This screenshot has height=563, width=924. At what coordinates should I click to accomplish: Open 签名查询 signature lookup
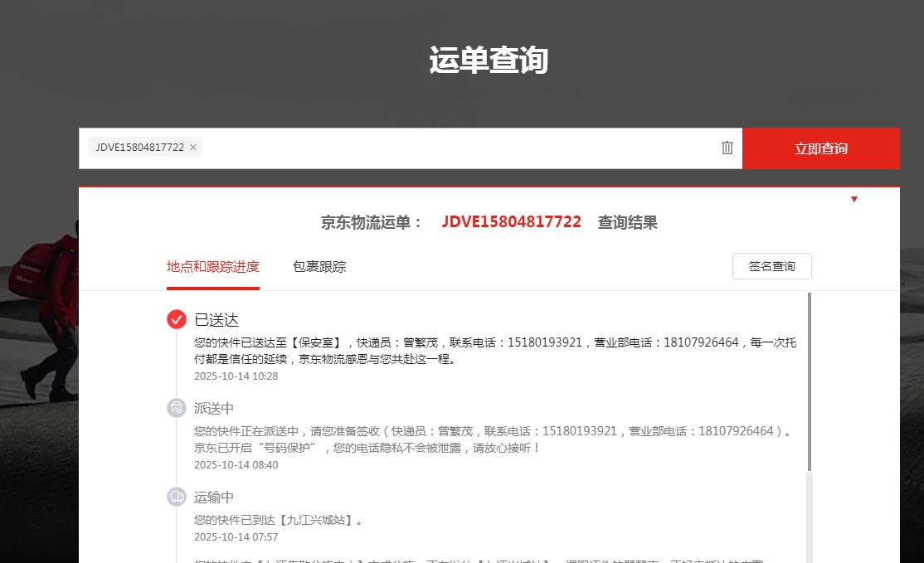click(771, 267)
